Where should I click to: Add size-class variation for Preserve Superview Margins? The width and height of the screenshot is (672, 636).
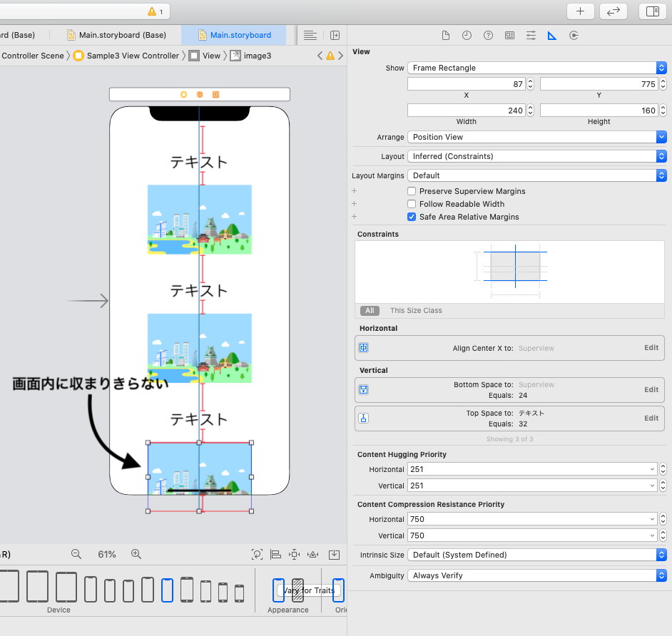[355, 191]
